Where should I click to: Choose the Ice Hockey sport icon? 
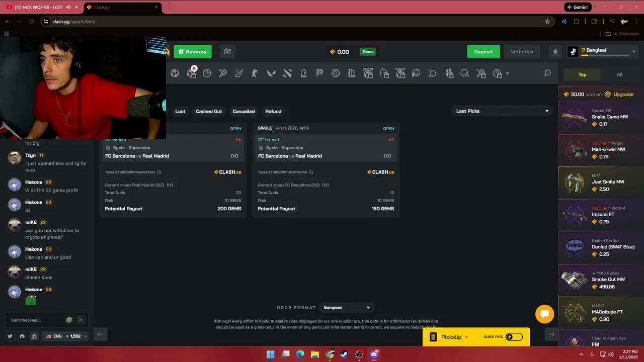click(239, 73)
